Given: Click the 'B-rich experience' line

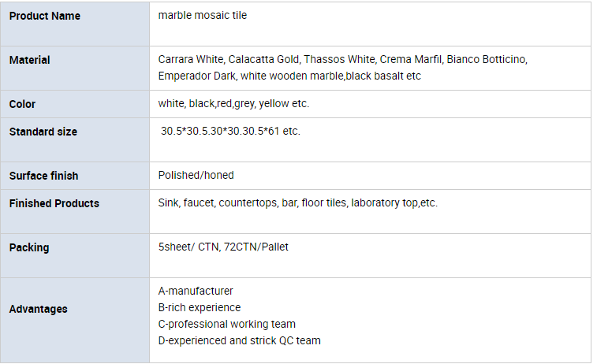Looking at the screenshot, I should tap(200, 307).
